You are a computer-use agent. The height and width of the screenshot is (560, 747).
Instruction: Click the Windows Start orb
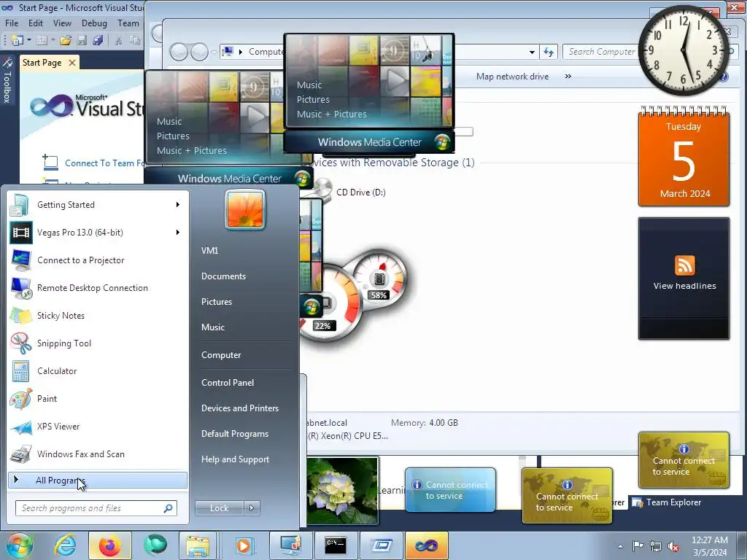pos(19,545)
